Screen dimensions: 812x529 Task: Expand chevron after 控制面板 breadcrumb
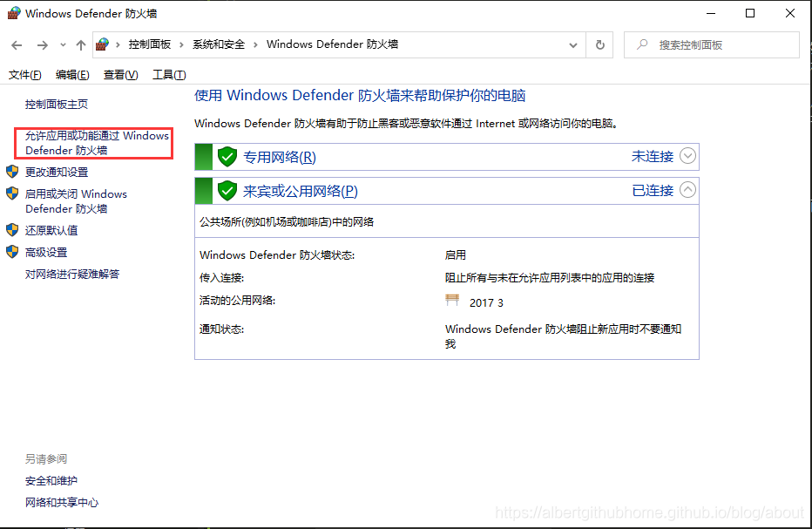pos(181,44)
